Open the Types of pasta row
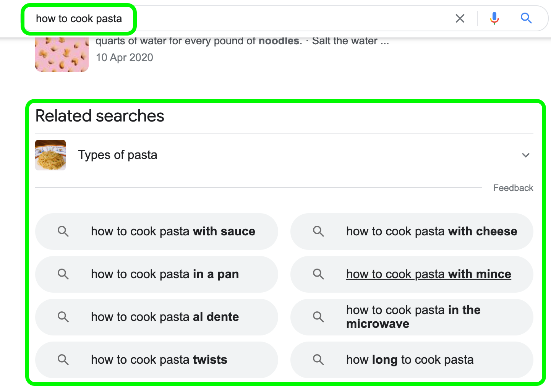Image resolution: width=551 pixels, height=392 pixels. [284, 155]
